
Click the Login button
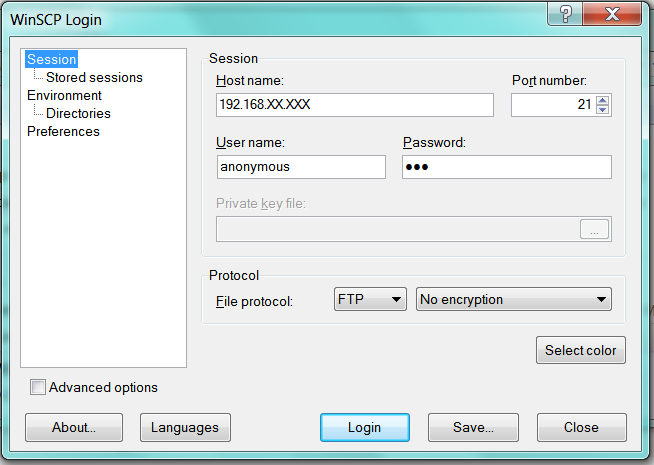pyautogui.click(x=365, y=427)
